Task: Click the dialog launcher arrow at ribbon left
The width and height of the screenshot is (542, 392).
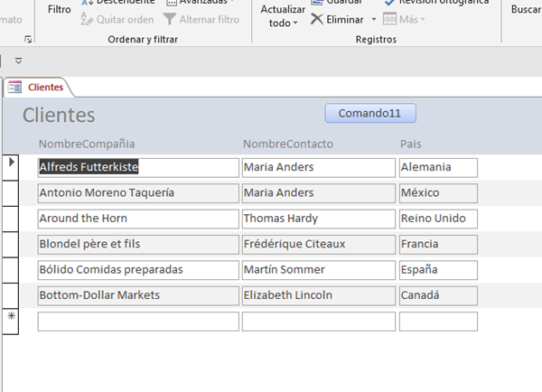Action: [x=28, y=40]
